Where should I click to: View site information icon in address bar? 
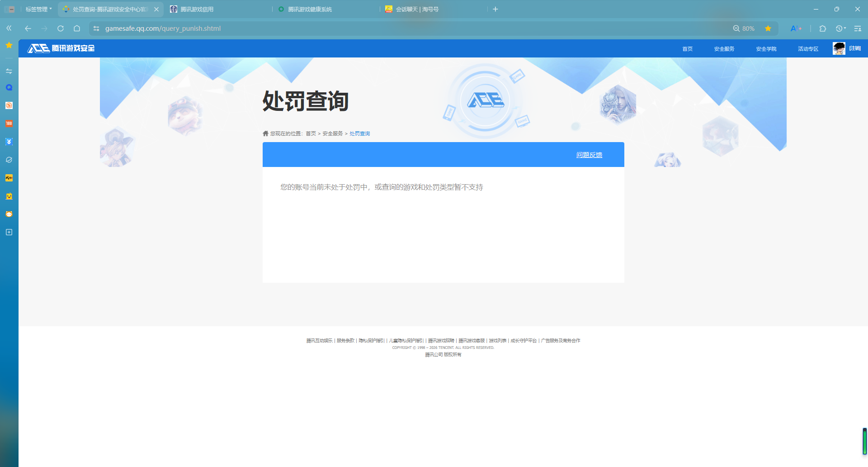click(x=96, y=28)
